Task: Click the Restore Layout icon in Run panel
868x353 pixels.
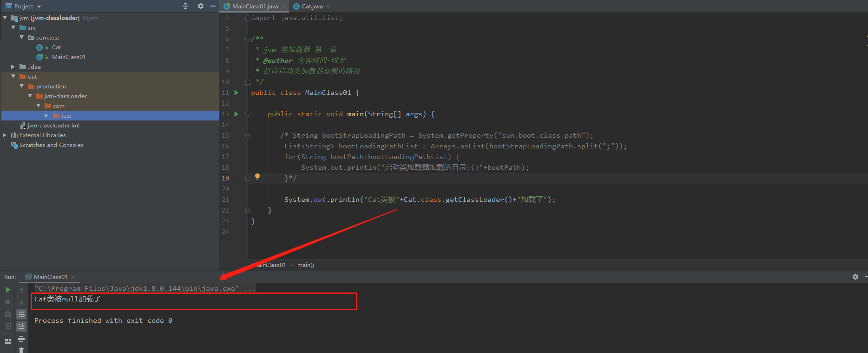Action: point(8,341)
